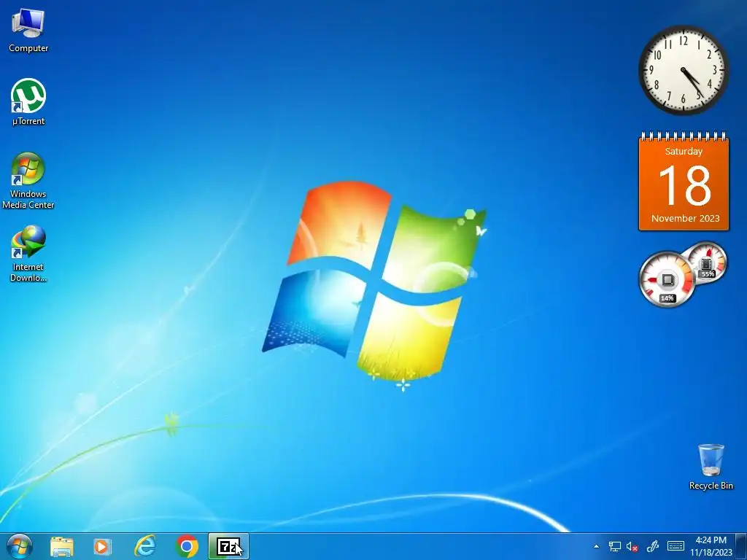Show hidden tray icons arrow
Image resolution: width=747 pixels, height=560 pixels.
click(x=596, y=547)
